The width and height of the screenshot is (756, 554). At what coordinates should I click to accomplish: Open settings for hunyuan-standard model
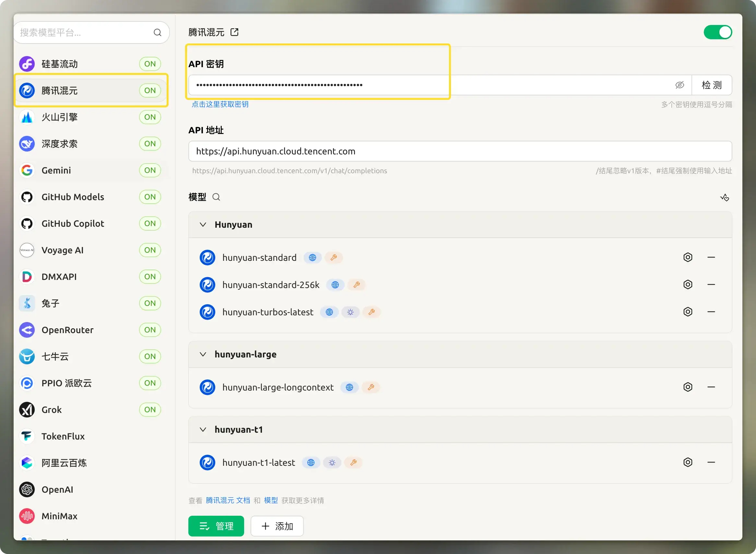point(687,257)
